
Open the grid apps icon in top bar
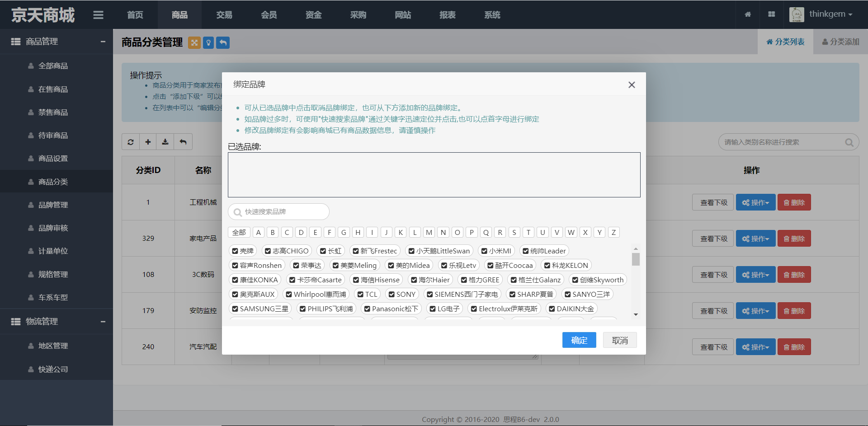coord(772,14)
